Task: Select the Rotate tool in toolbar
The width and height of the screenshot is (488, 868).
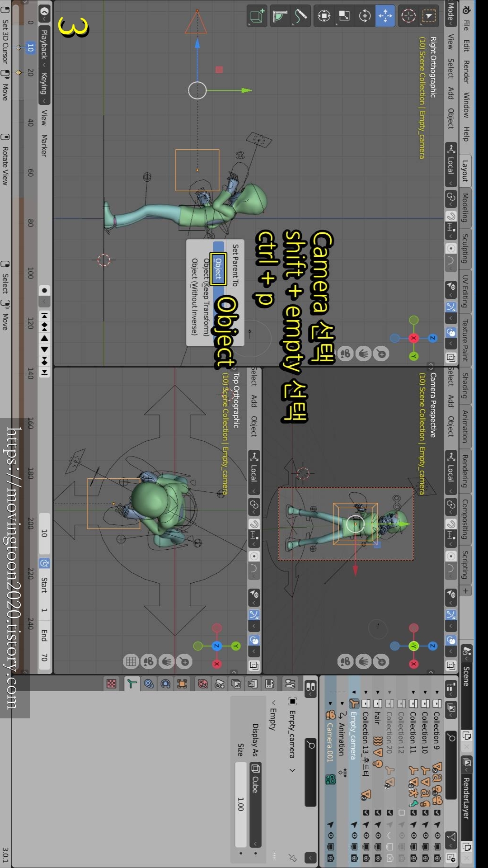Action: point(365,16)
